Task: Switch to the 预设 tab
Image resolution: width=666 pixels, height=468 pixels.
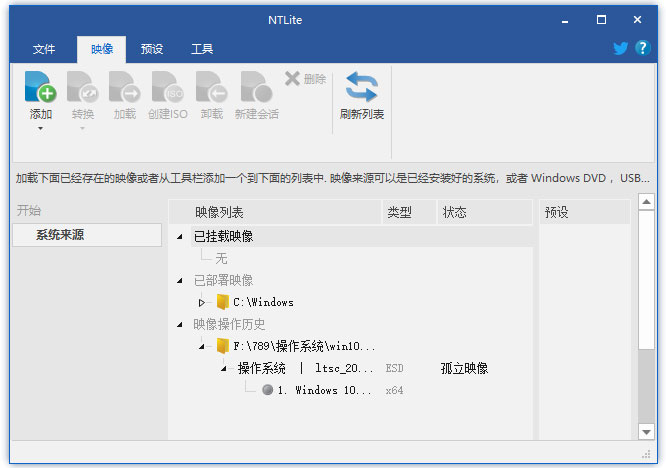Action: point(152,49)
